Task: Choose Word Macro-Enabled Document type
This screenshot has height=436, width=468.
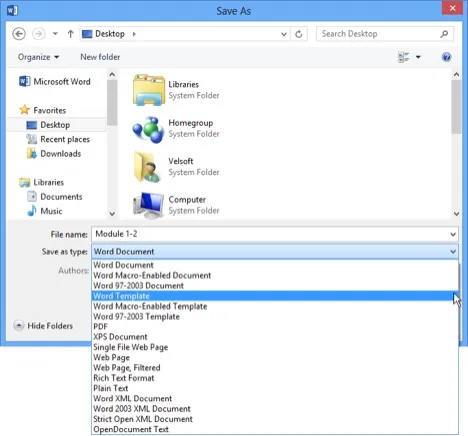Action: click(275, 275)
